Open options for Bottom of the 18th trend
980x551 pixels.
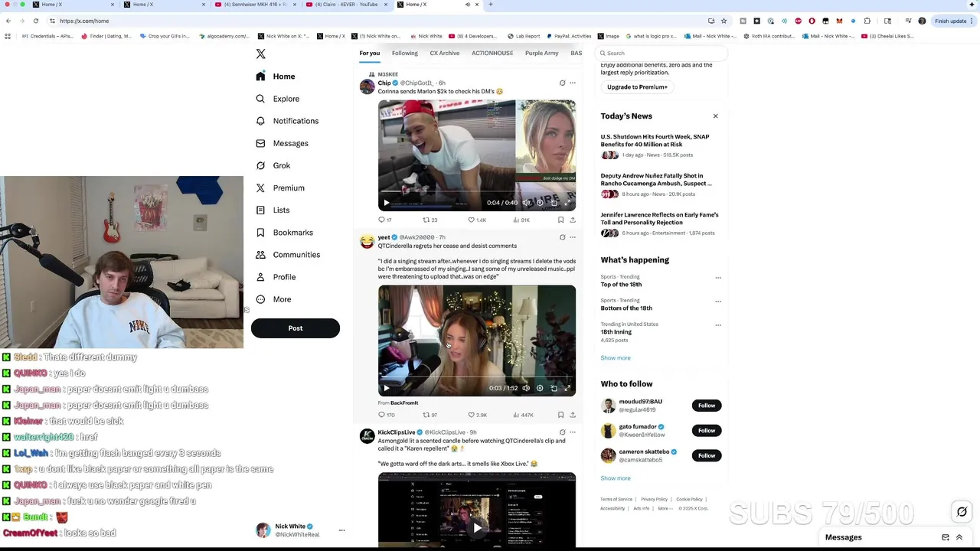[x=717, y=302]
